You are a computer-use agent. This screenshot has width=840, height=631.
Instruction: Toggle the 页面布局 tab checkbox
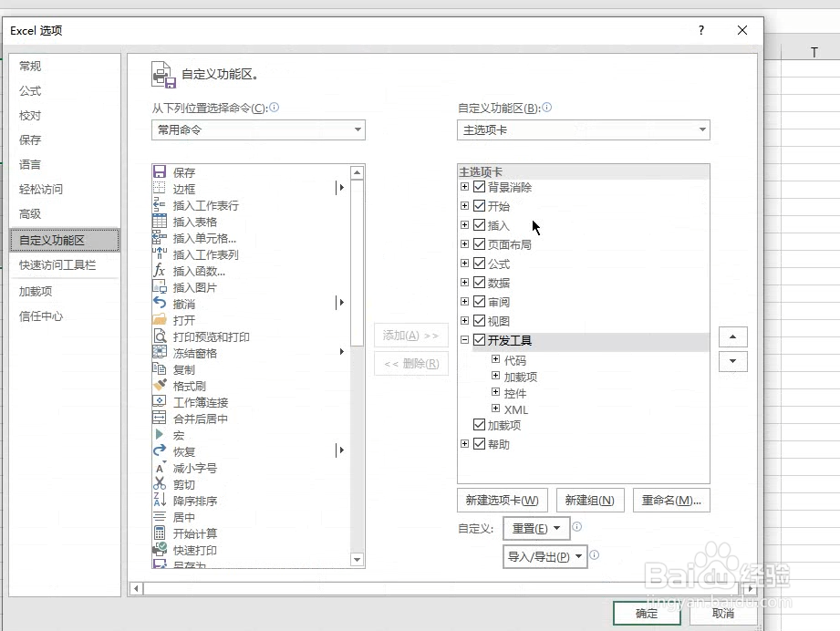click(x=480, y=244)
